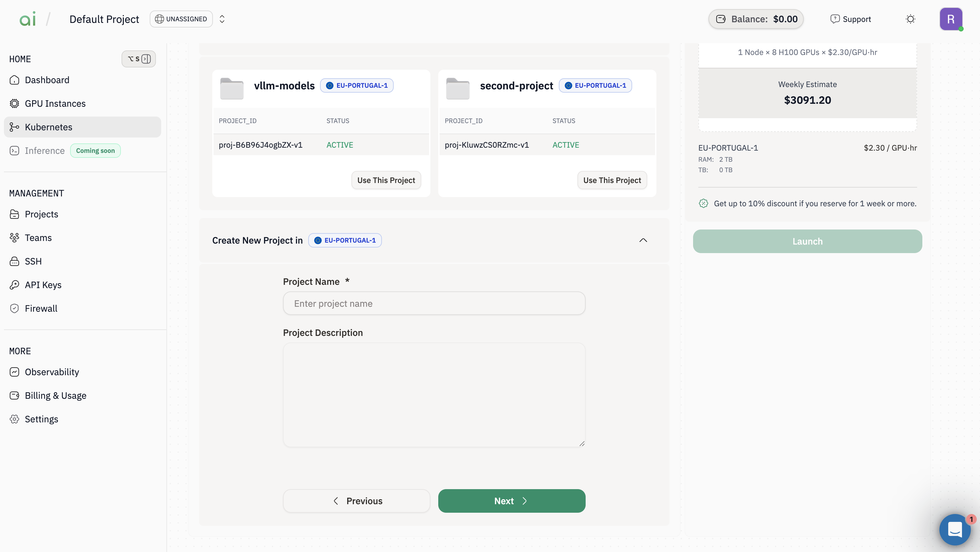Open the Firewall management page

click(41, 308)
